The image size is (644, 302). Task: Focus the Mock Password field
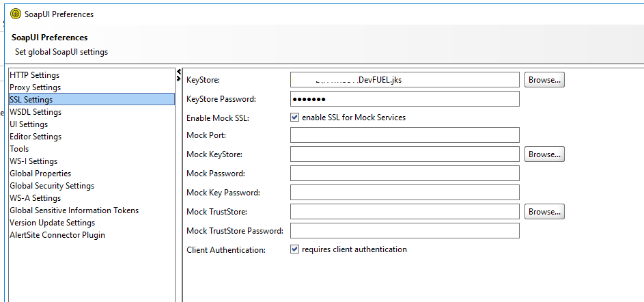pyautogui.click(x=404, y=173)
